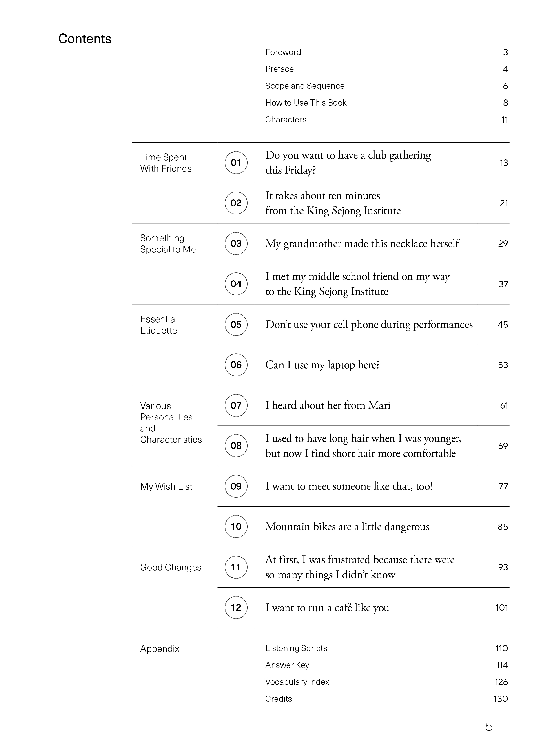The height and width of the screenshot is (756, 552).
Task: Click the circled 01 unit number
Action: click(x=236, y=163)
